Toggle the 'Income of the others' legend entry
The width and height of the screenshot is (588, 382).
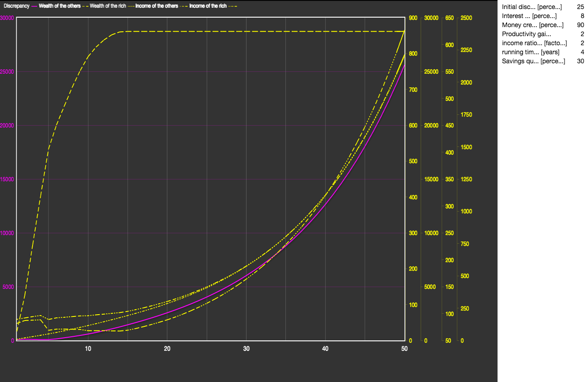(x=161, y=6)
